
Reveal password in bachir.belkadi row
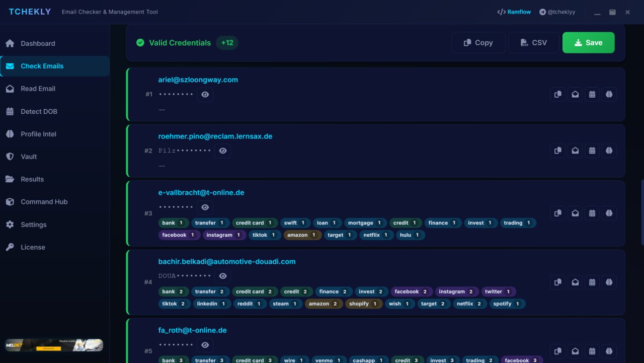click(x=223, y=276)
